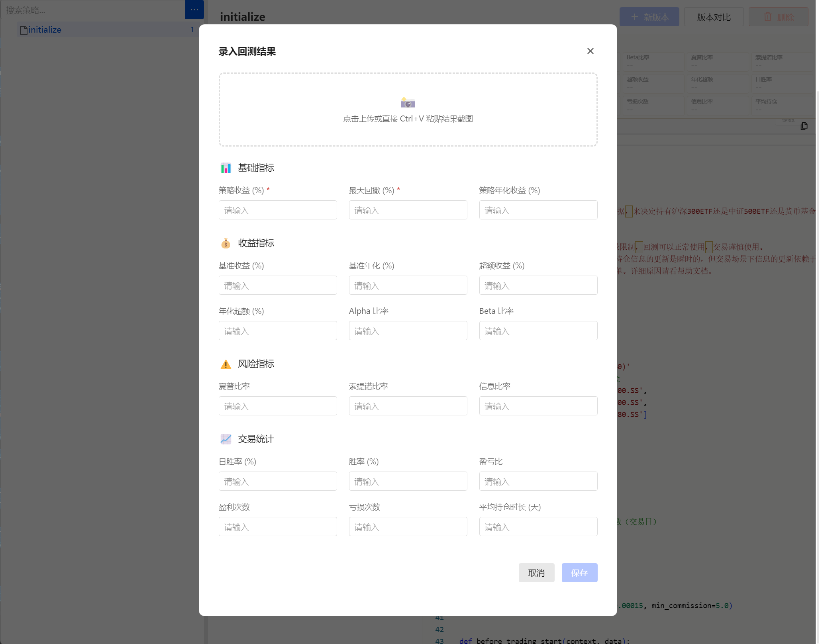
Task: Click the 最大回撤 (%) input box
Action: point(408,210)
